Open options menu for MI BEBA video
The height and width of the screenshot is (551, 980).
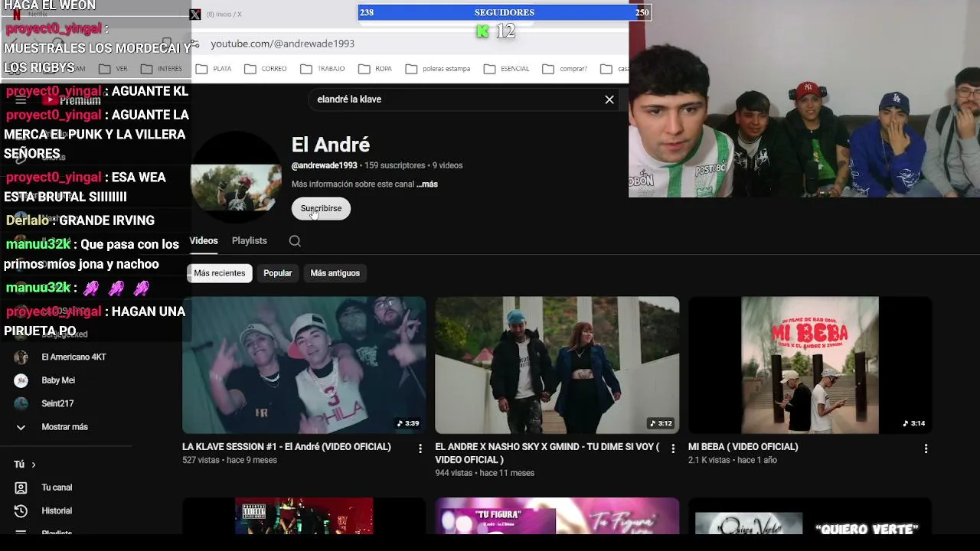coord(926,448)
